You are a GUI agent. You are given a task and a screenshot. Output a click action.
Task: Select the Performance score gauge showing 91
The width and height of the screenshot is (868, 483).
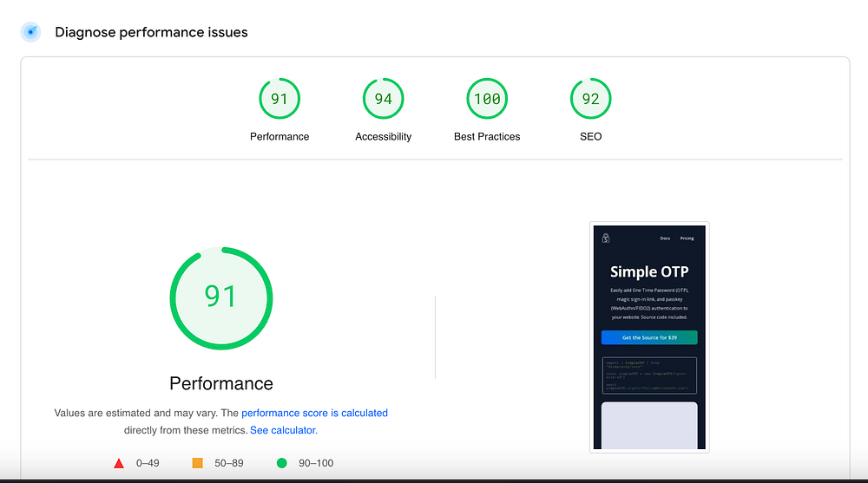[x=279, y=99]
